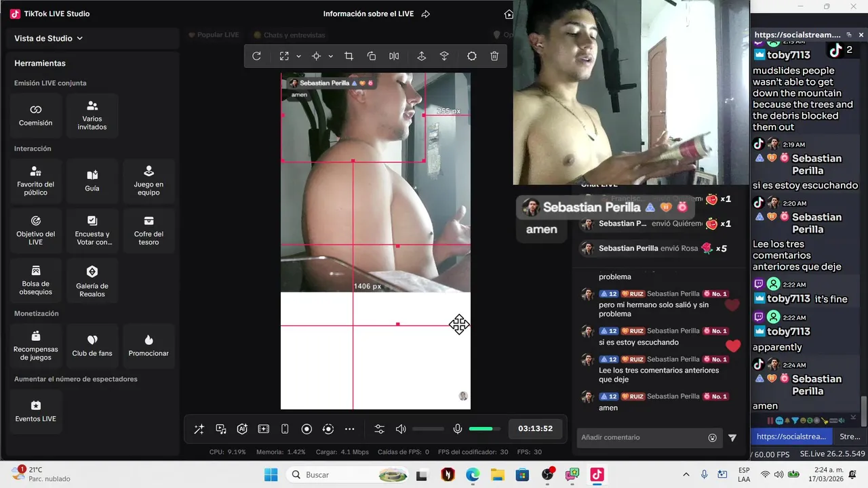Open Recompensas de juegos tool
The image size is (868, 488).
point(36,346)
